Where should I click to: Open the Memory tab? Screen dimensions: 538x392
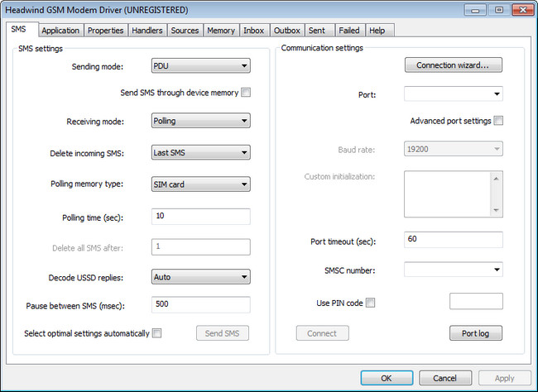click(x=221, y=30)
